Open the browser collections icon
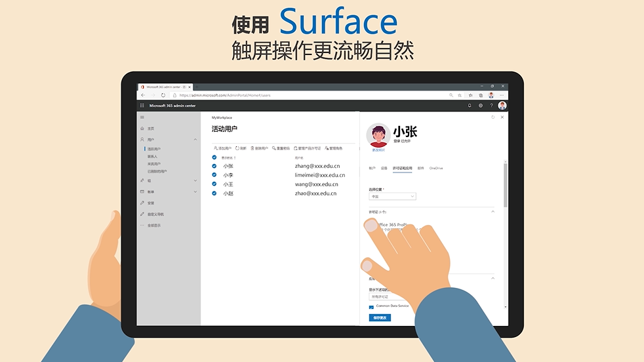This screenshot has width=644, height=362. [x=481, y=95]
